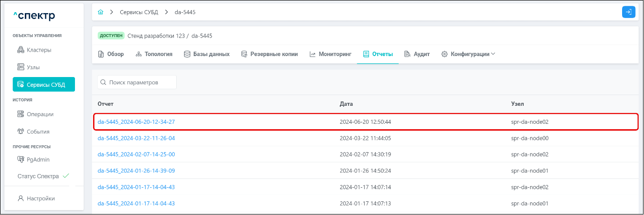Click the blue logout icon button
The image size is (644, 215).
(x=628, y=12)
